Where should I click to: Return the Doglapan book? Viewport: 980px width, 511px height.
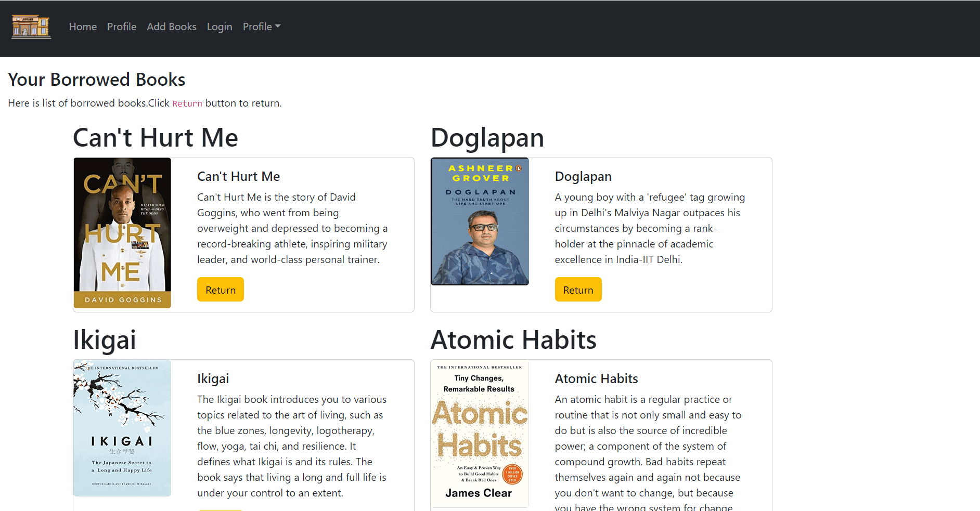click(x=578, y=290)
